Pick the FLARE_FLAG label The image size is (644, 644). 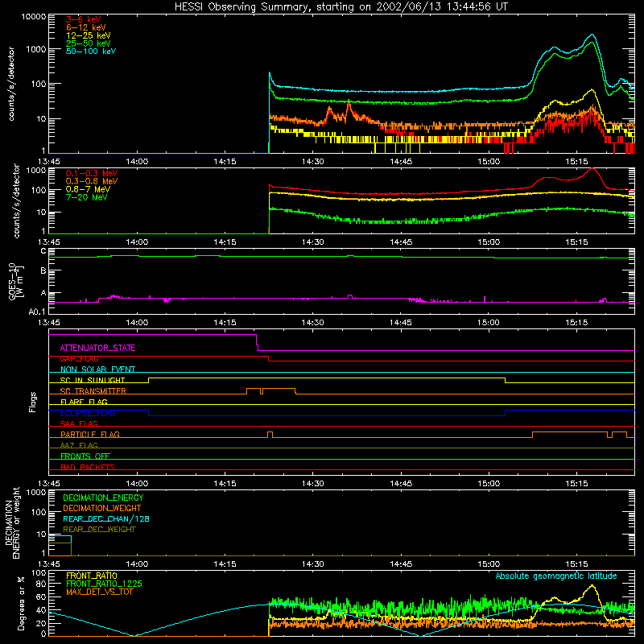click(84, 402)
